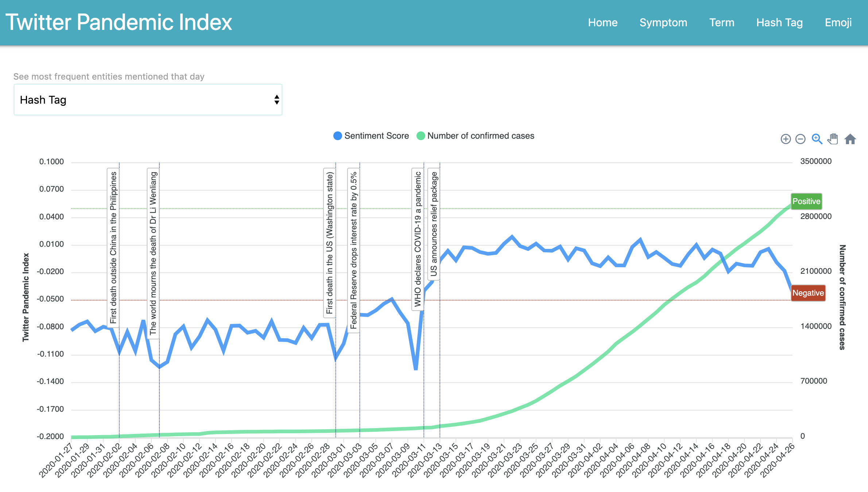Image resolution: width=868 pixels, height=492 pixels.
Task: Click the Federal Reserve interest rate annotation
Action: pos(353,250)
